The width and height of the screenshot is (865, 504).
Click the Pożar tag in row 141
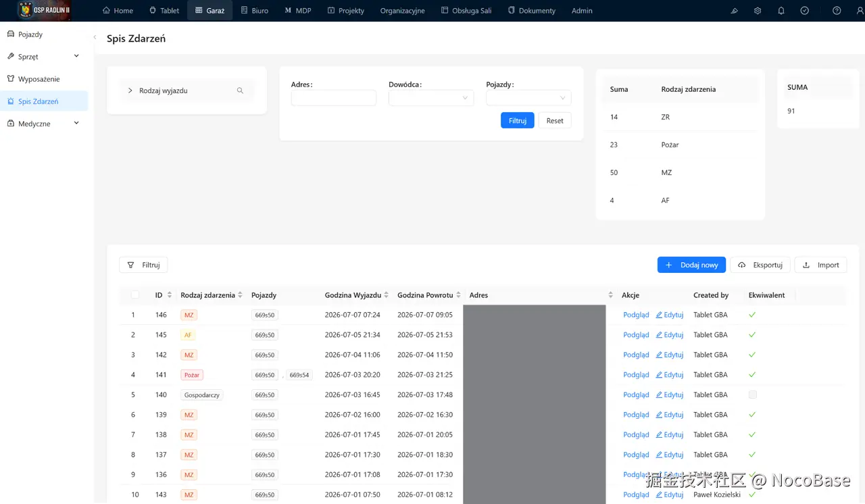[192, 375]
